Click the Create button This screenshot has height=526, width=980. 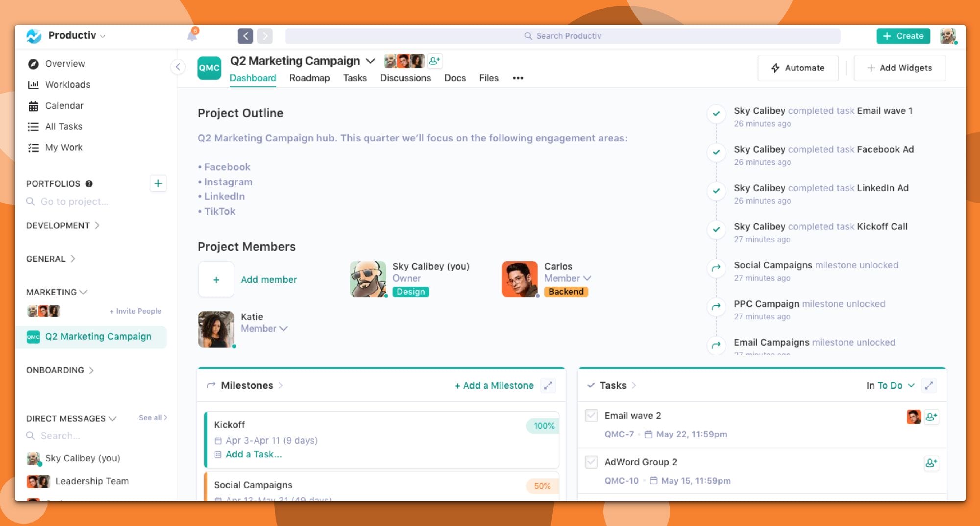pos(903,36)
